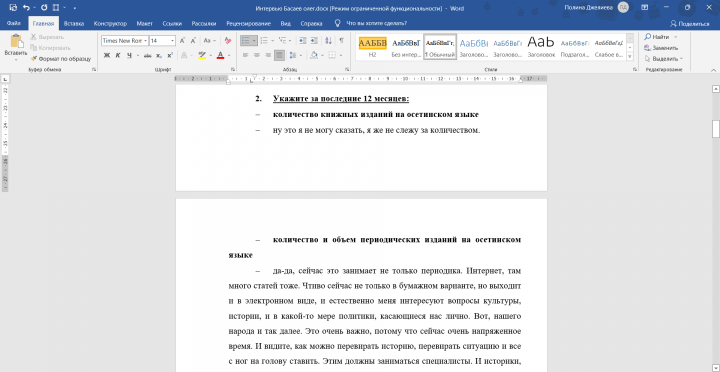
Task: Apply the 'Слабое в...' emphasis style
Action: tap(609, 47)
